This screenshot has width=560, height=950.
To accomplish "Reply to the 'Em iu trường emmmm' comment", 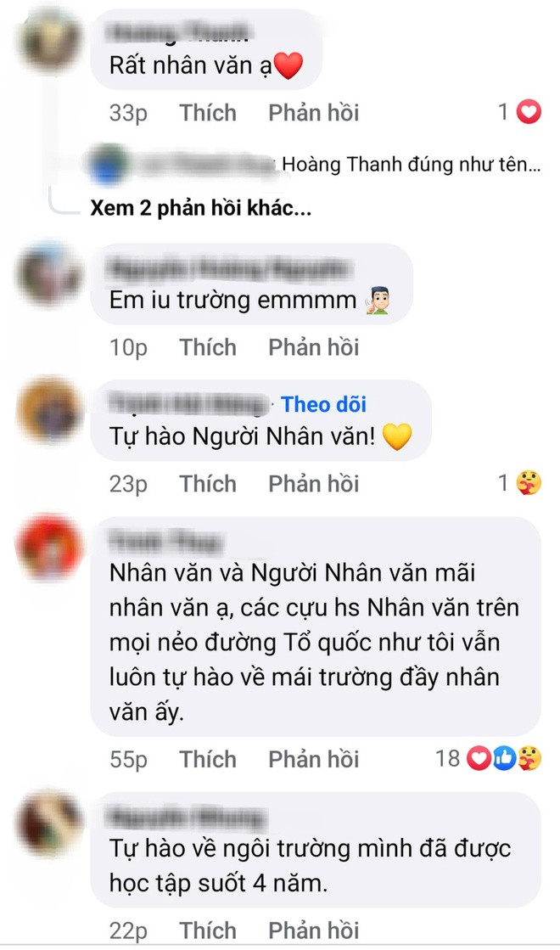I will 314,347.
